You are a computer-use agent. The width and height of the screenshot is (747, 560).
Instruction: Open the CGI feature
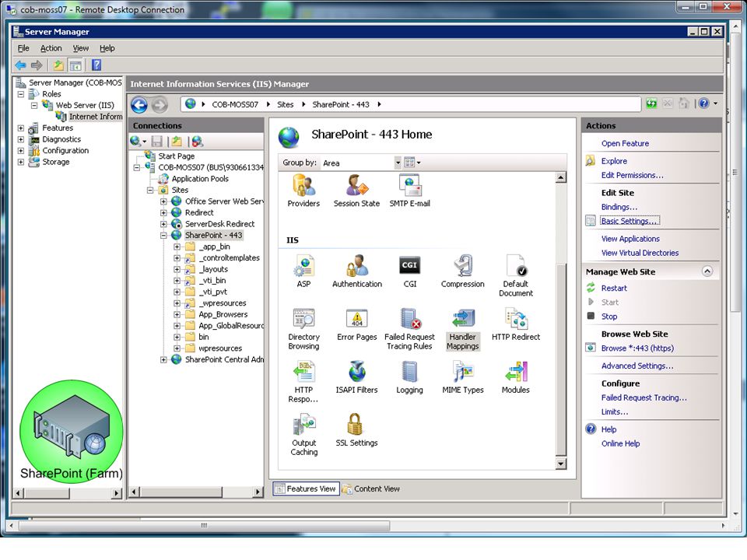coord(410,271)
